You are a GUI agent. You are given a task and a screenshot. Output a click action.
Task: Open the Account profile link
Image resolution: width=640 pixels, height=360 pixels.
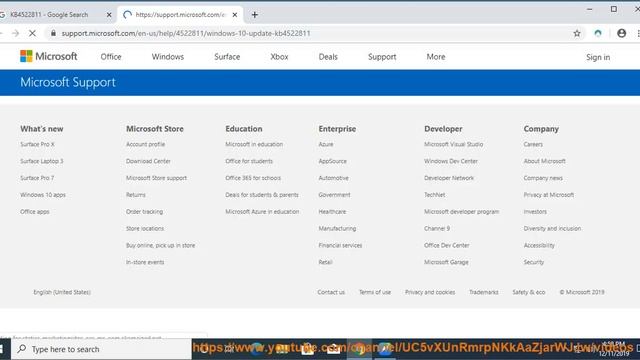click(145, 144)
